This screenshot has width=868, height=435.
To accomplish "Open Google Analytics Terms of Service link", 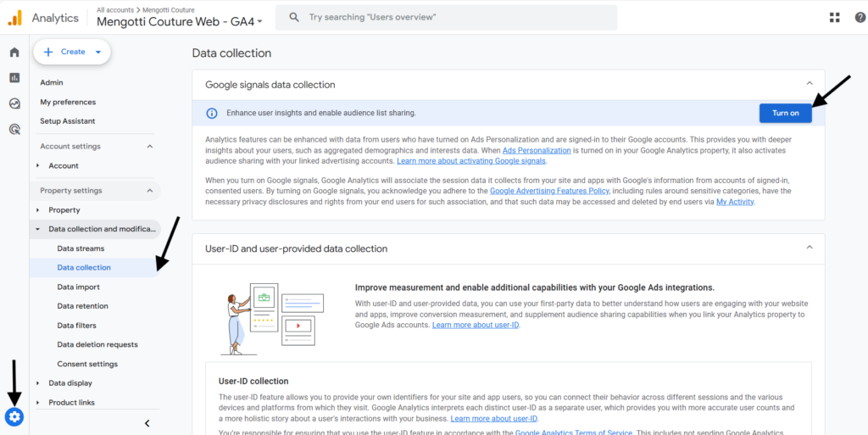I will pos(574,432).
